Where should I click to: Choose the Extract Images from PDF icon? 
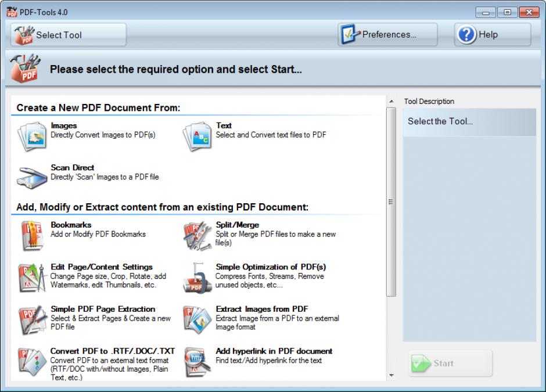pyautogui.click(x=197, y=320)
